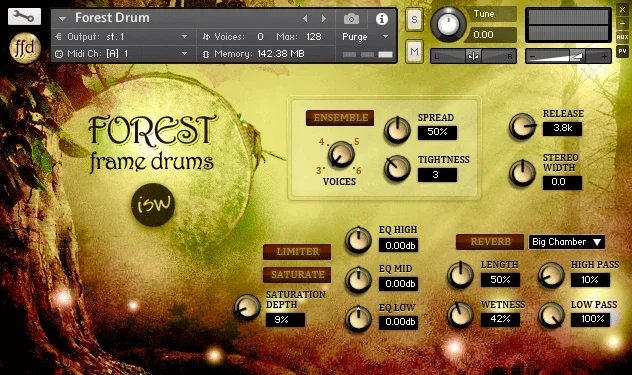Toggle the SATURATE switch

point(297,275)
